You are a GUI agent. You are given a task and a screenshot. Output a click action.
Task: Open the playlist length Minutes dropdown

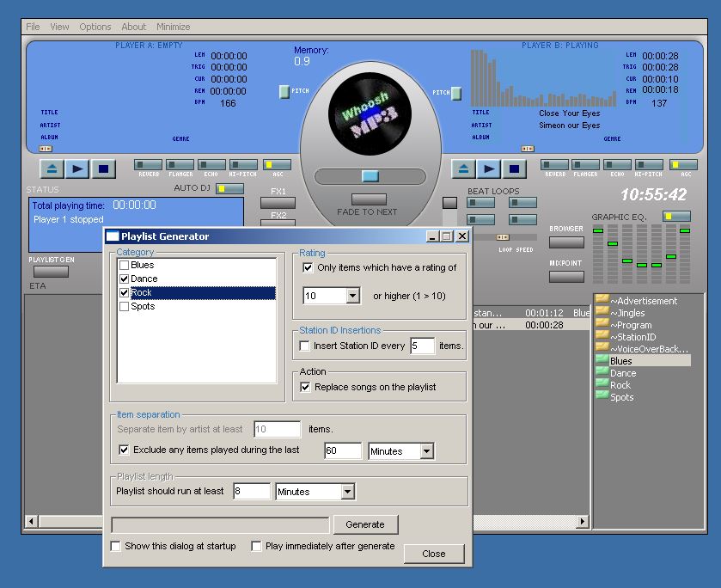pyautogui.click(x=348, y=492)
